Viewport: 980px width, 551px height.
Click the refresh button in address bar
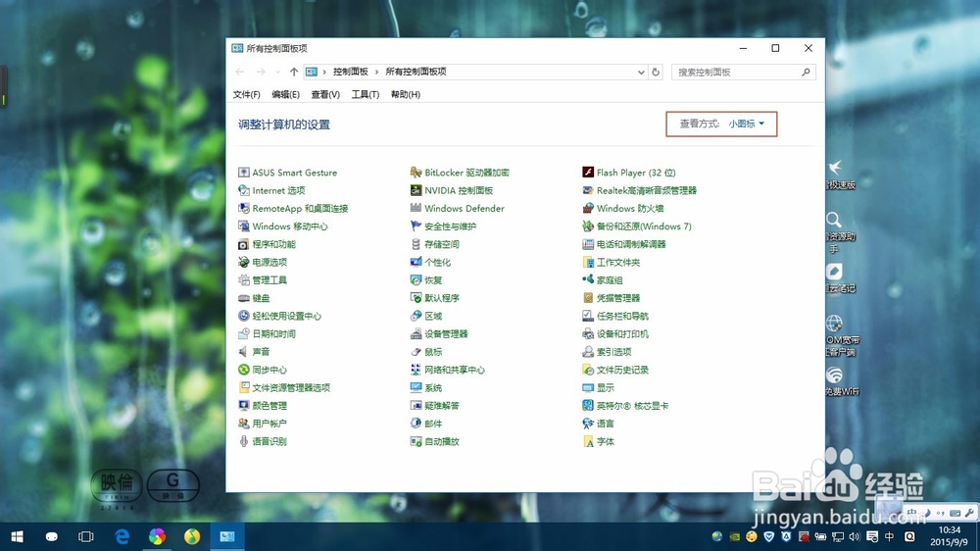point(656,72)
